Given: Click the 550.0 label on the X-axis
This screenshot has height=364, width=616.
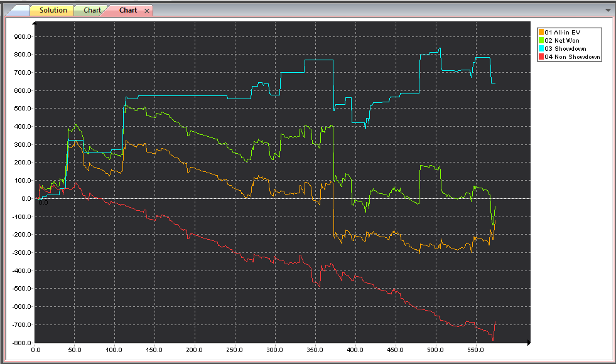Looking at the screenshot, I should click(x=475, y=350).
